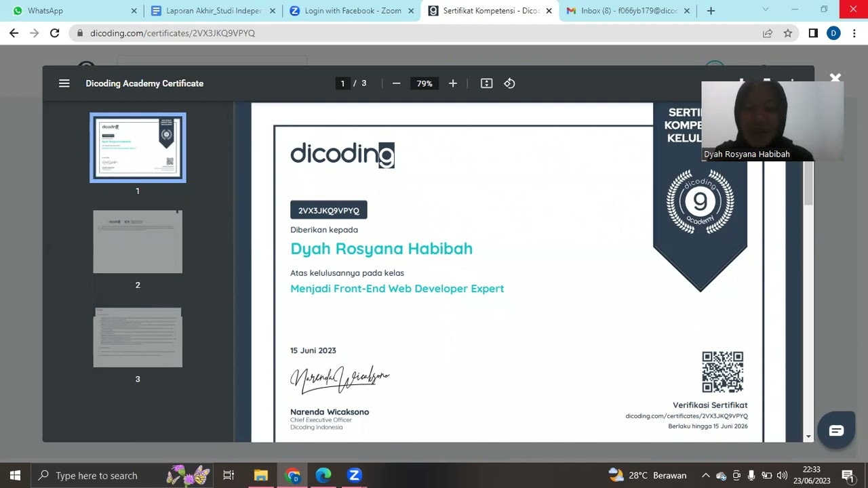Switch to the Gmail Inbox (8) tab
Viewport: 868px width, 488px height.
point(628,11)
